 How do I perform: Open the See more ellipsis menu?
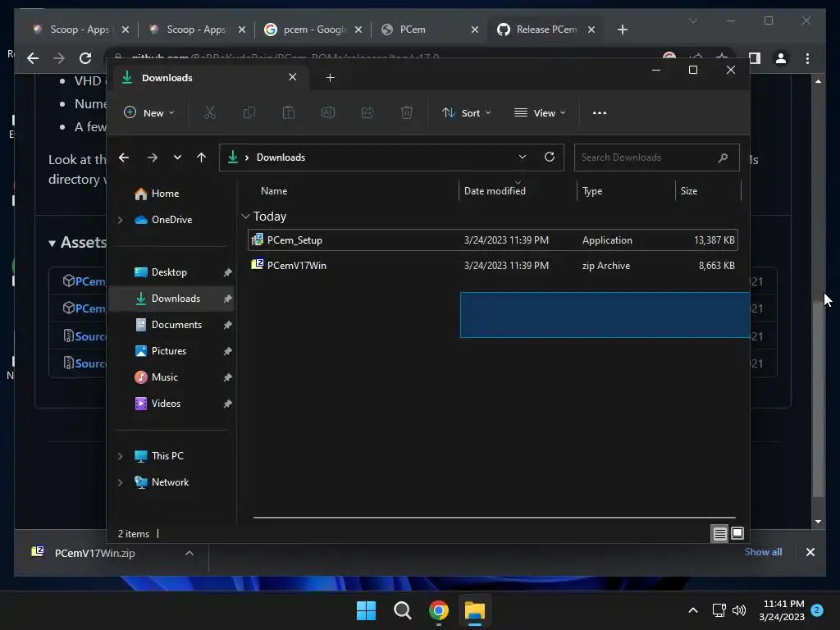(x=600, y=113)
